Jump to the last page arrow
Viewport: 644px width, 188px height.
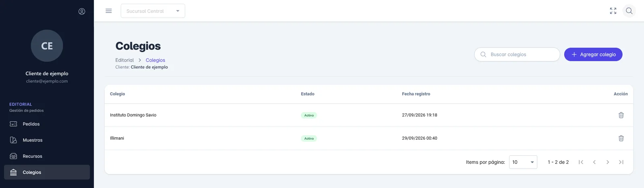[621, 162]
